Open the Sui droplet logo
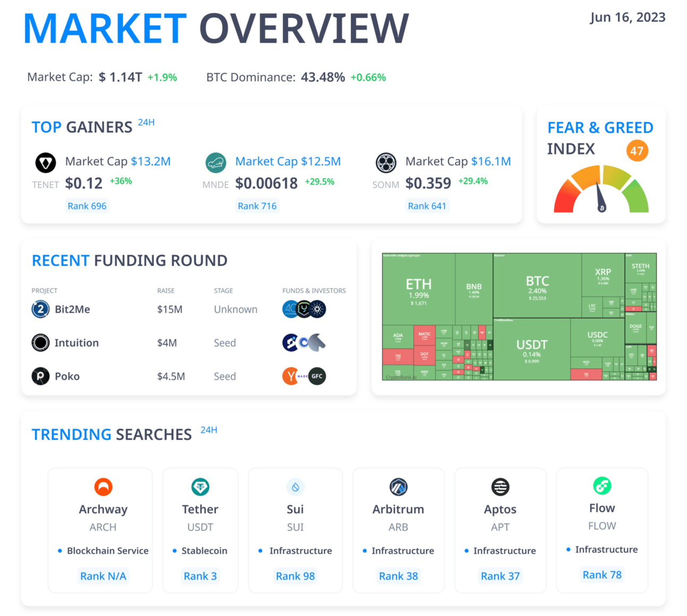 (x=296, y=486)
